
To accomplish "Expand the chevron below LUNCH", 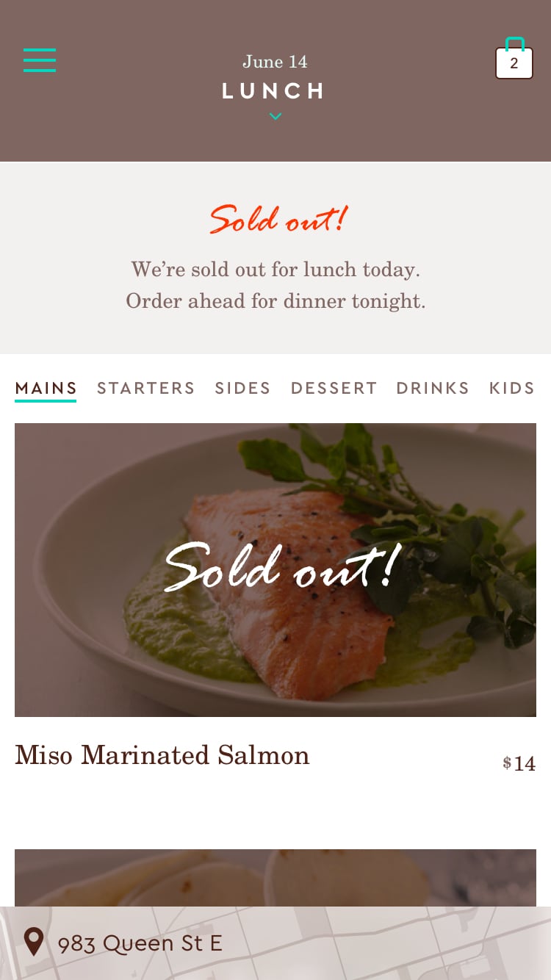I will 275,116.
